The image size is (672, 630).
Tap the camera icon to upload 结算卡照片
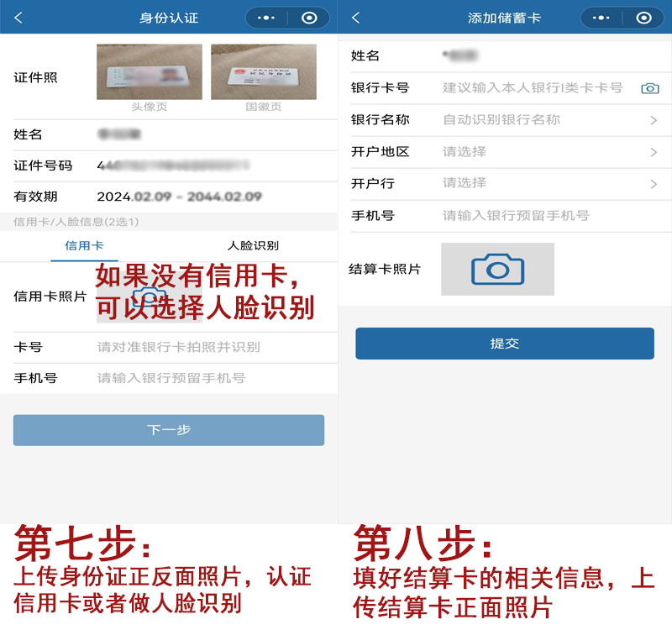496,269
